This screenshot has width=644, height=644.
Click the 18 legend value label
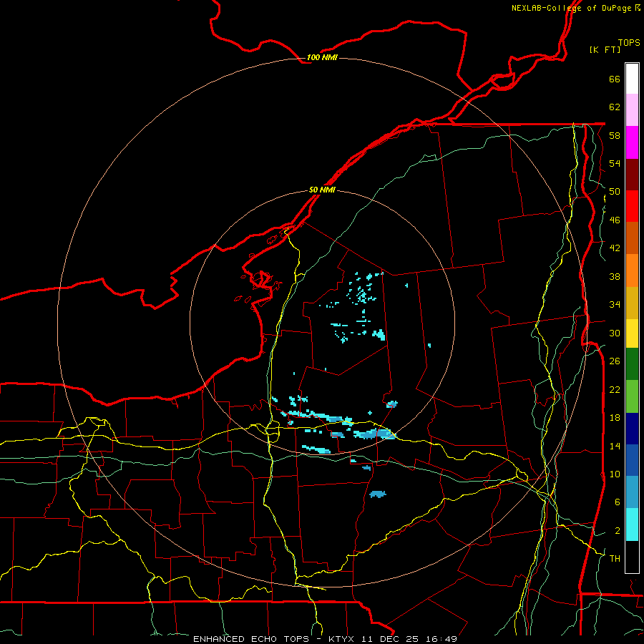pos(615,418)
